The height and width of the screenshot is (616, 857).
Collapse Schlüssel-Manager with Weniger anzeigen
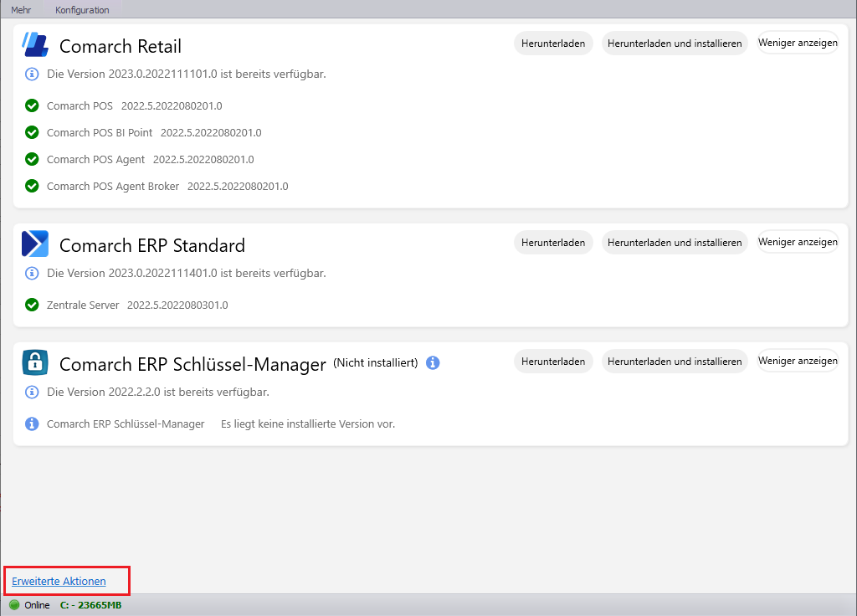coord(798,361)
